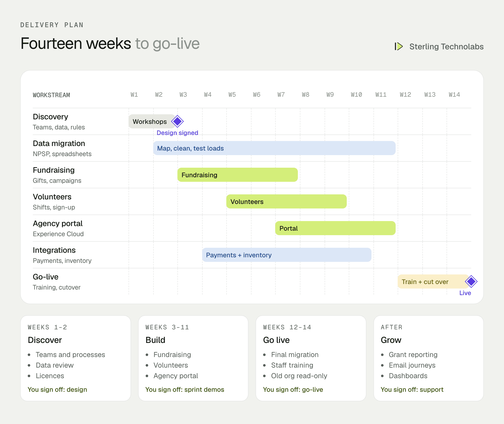
Task: Click 'Payments, inventory' subtitle
Action: click(x=62, y=261)
